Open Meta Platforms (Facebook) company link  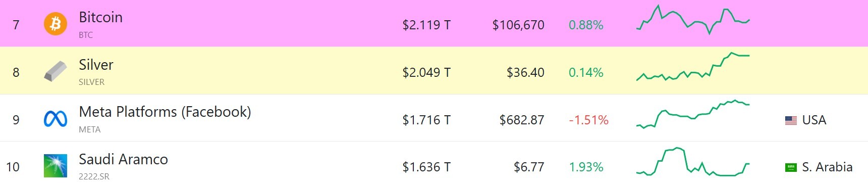click(x=165, y=112)
